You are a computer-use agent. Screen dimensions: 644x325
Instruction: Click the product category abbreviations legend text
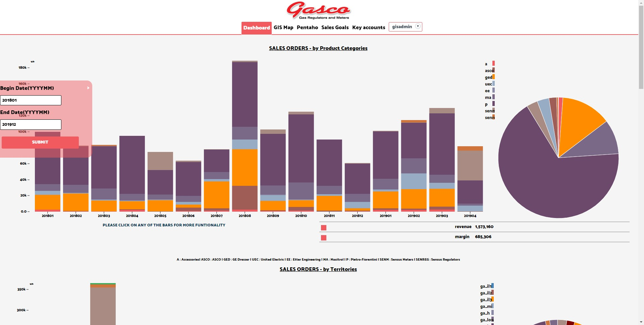(318, 260)
